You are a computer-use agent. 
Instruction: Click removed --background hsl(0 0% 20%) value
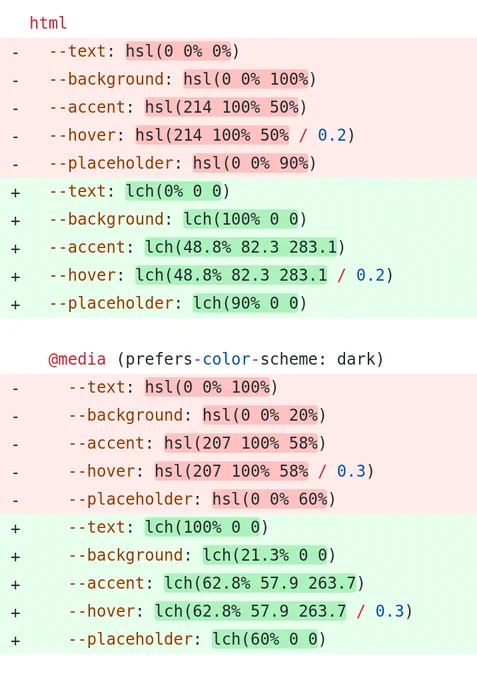pos(264,415)
